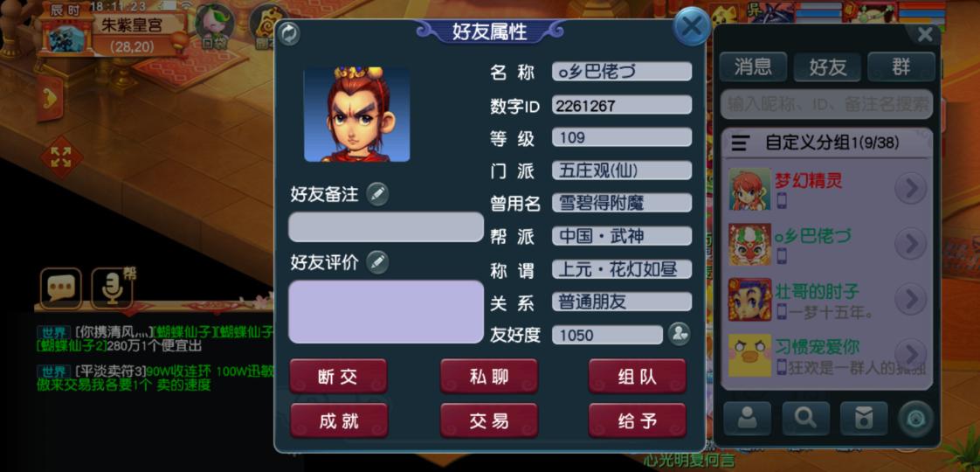Select the 习惯宠爱你 friend avatar
Screen dimensions: 980x472
(749, 355)
